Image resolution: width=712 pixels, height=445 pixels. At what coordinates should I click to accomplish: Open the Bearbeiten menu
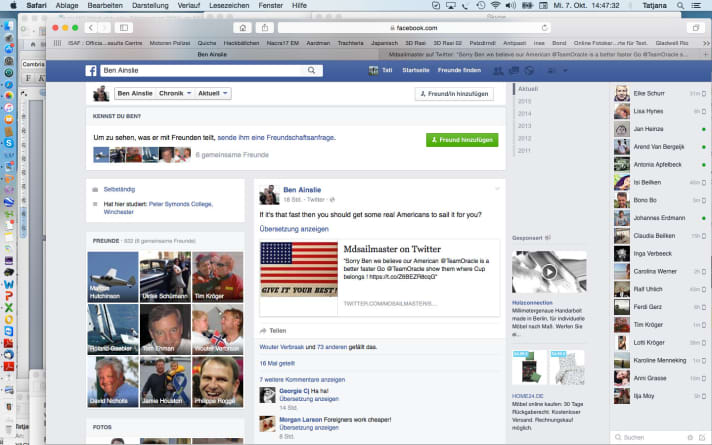coord(105,5)
